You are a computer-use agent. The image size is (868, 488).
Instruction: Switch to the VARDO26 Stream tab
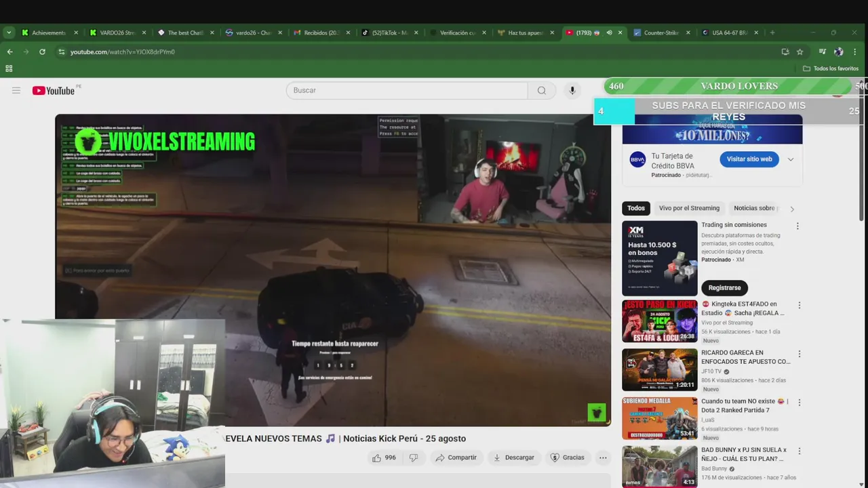[117, 33]
